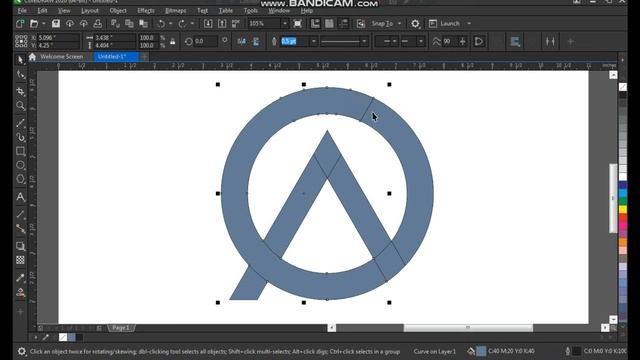The height and width of the screenshot is (360, 640).
Task: Select the Artistic Media tool
Action: click(20, 137)
